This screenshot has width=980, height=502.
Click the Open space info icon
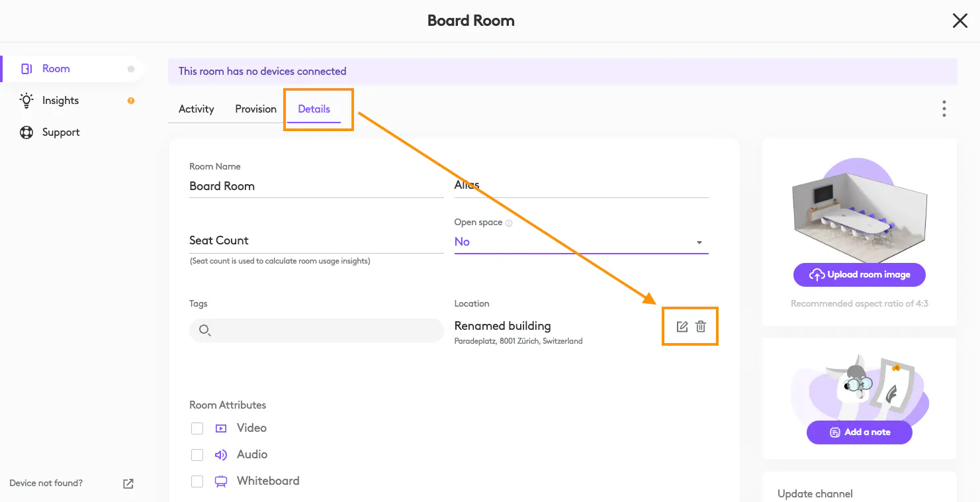click(x=509, y=223)
